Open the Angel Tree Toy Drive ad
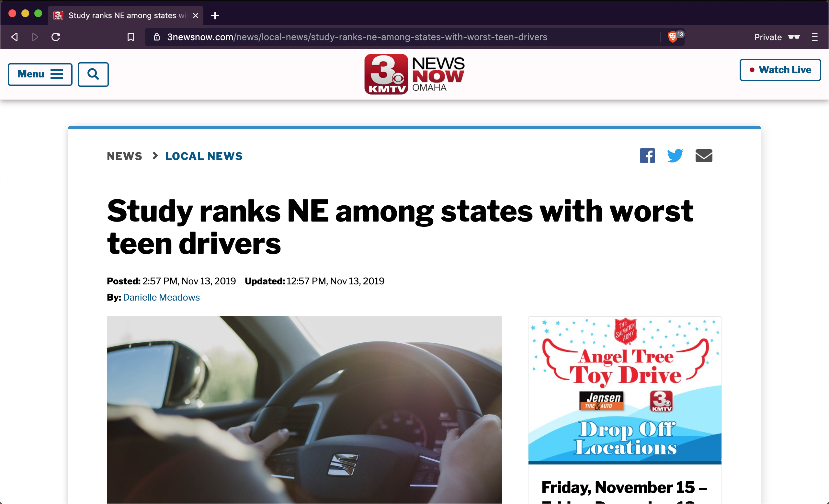This screenshot has width=829, height=504. click(x=624, y=389)
